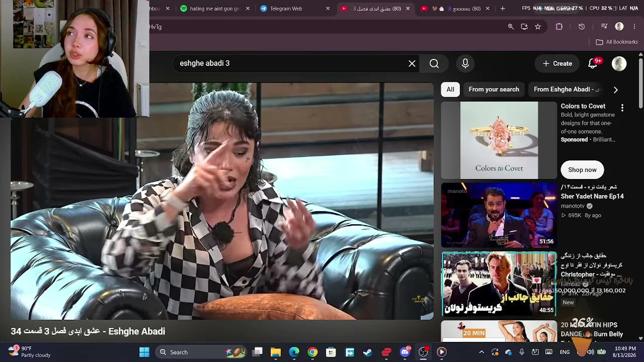Click the main video player
Viewport: 644px width, 362px height.
click(x=222, y=201)
